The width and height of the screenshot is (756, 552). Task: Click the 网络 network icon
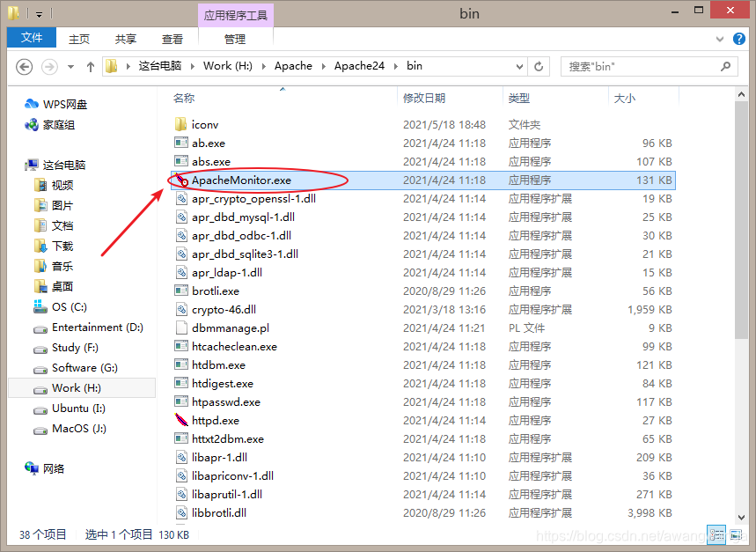coord(32,468)
